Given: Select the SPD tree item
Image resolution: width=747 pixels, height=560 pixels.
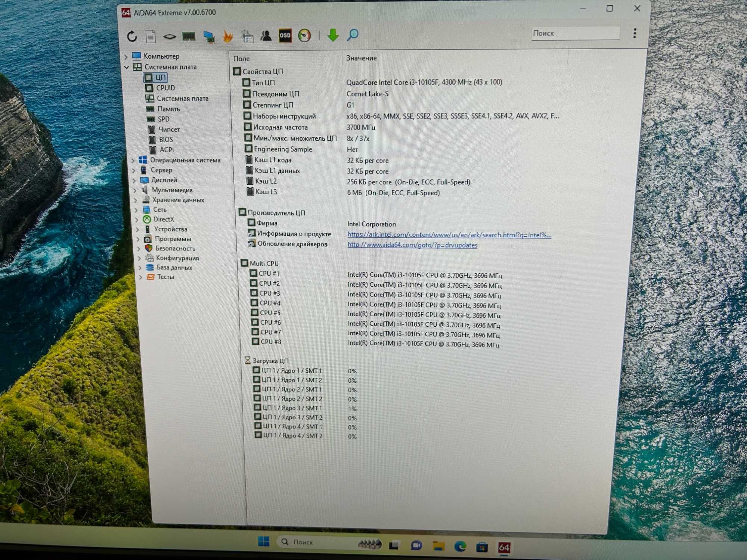Looking at the screenshot, I should (x=158, y=119).
